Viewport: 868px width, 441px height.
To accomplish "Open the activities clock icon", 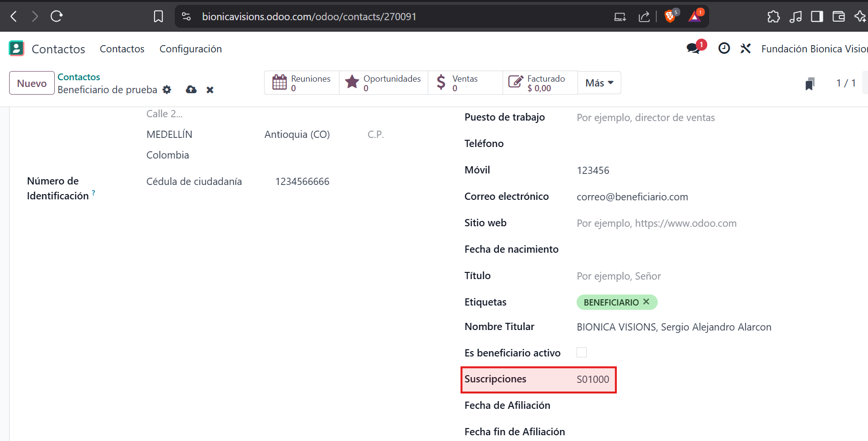I will click(724, 49).
